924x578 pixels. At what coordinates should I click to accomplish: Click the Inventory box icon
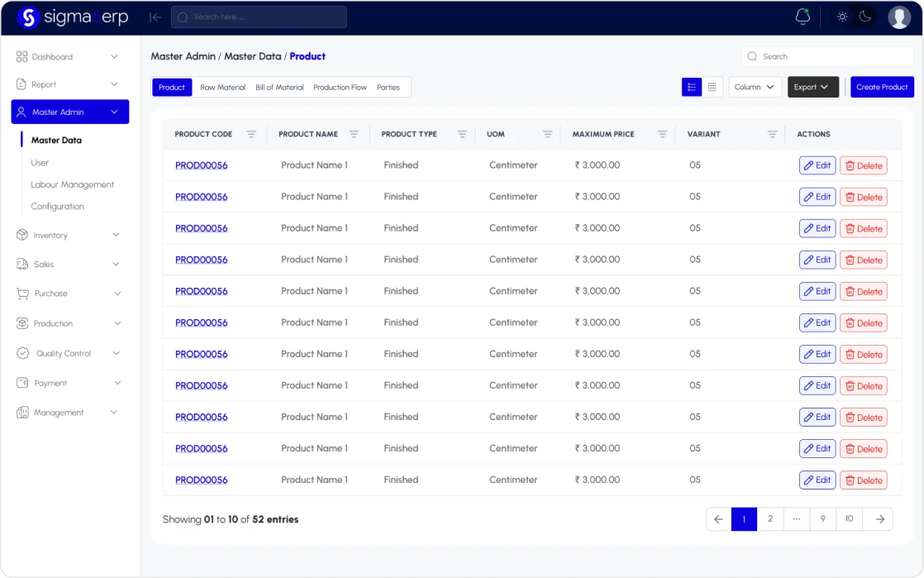[21, 235]
